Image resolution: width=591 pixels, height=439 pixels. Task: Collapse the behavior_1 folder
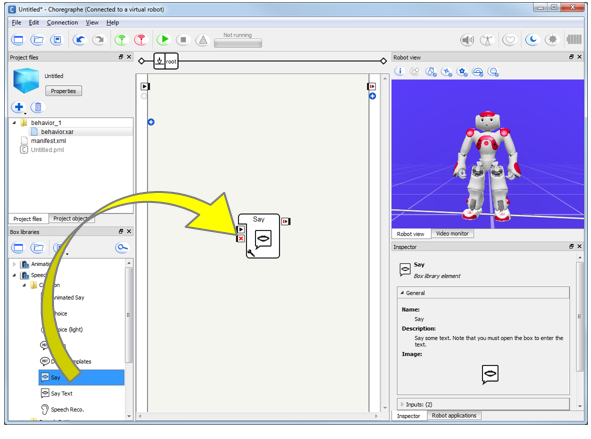[x=15, y=123]
